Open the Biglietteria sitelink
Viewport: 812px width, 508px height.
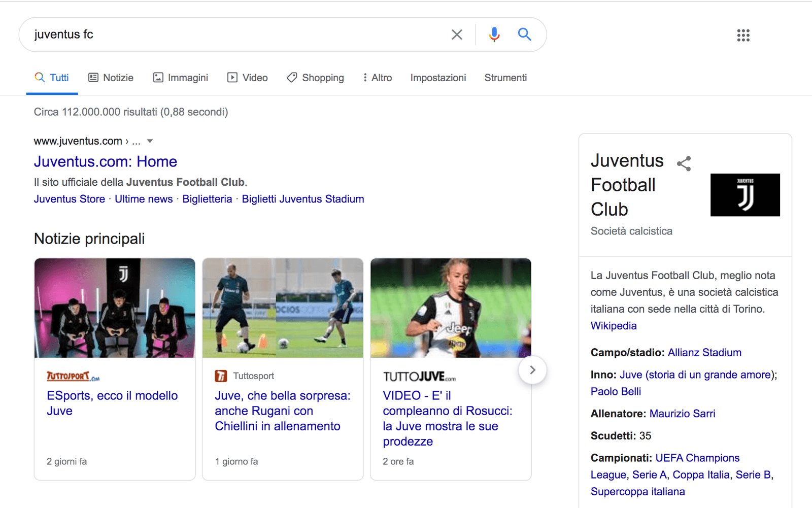pos(207,199)
